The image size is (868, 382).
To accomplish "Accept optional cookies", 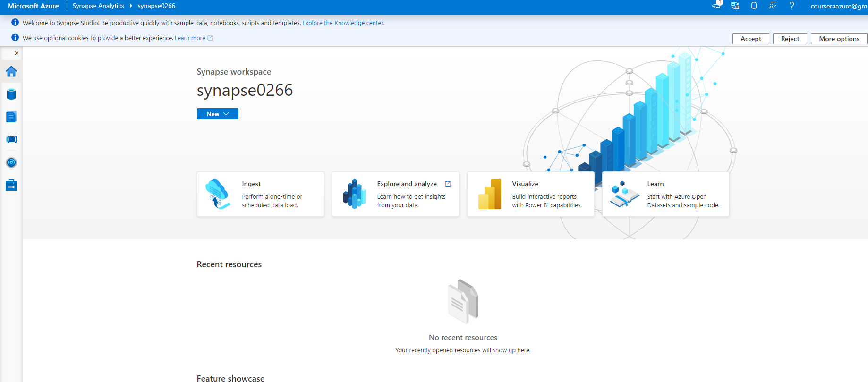I will [751, 39].
